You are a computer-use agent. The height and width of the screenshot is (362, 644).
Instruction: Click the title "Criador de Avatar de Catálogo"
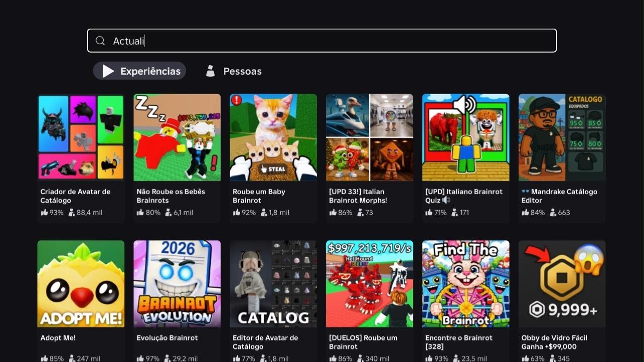click(75, 196)
